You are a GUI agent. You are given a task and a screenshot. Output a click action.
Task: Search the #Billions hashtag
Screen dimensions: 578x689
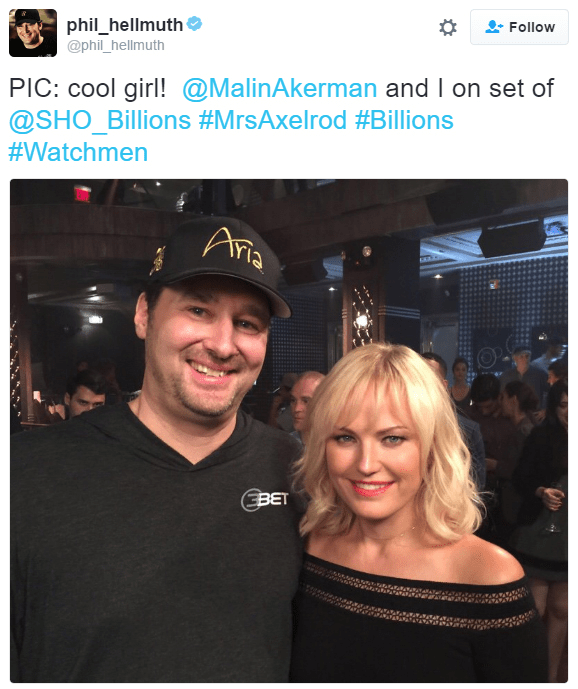point(404,120)
